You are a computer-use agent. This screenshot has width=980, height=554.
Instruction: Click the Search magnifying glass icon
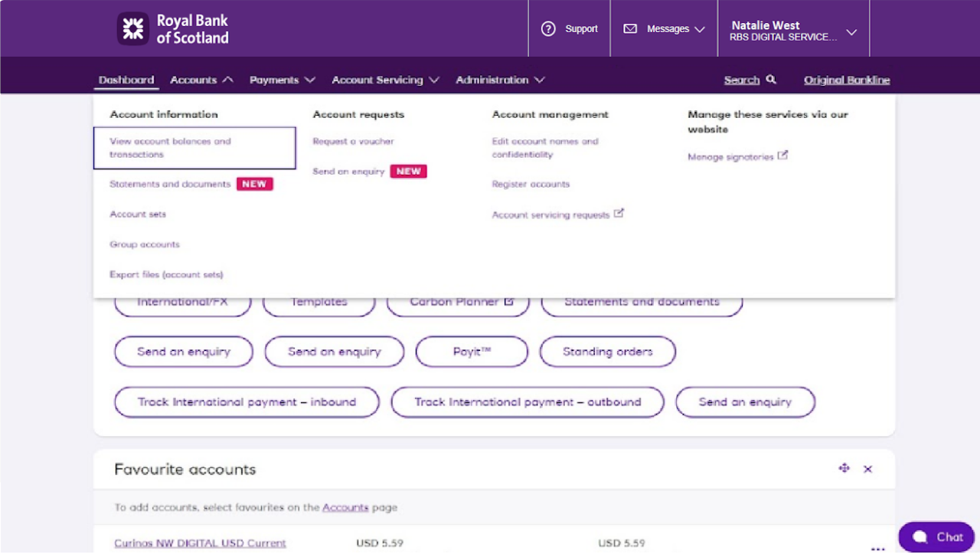pyautogui.click(x=770, y=79)
